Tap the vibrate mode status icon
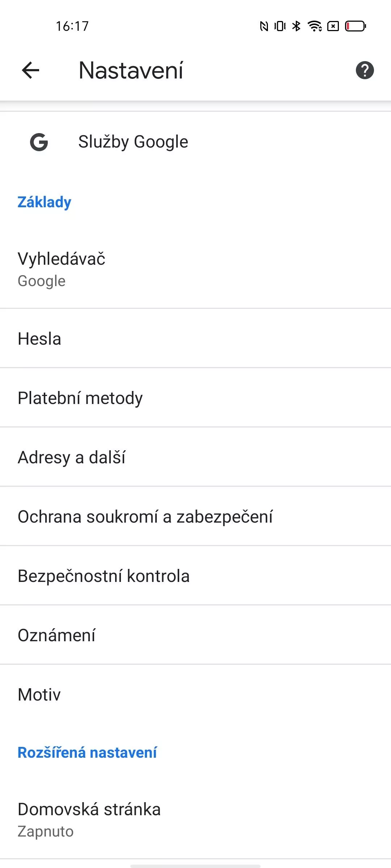This screenshot has height=868, width=391. click(x=280, y=26)
